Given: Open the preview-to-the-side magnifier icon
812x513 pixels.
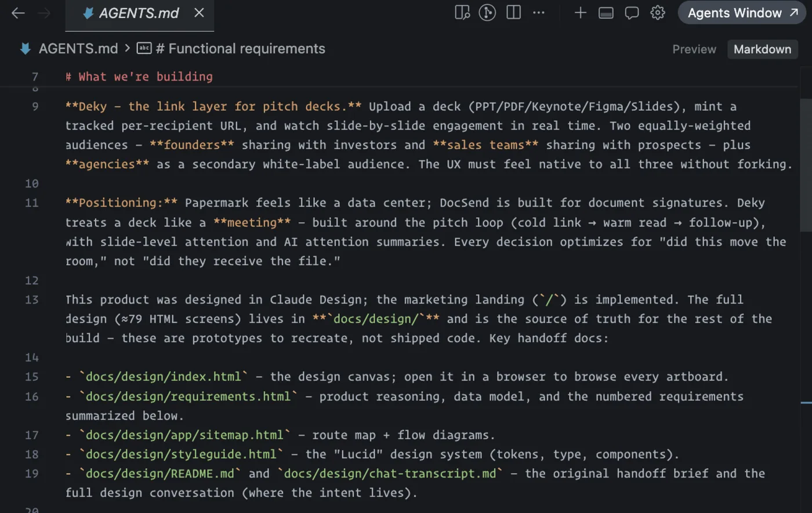Looking at the screenshot, I should point(462,13).
